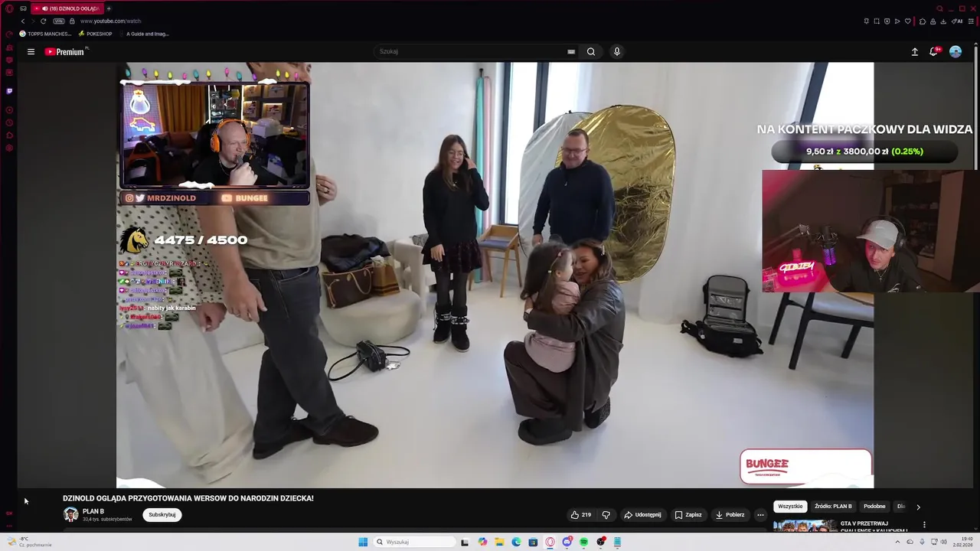Open more video actions three dots
The height and width of the screenshot is (551, 980).
click(x=760, y=515)
